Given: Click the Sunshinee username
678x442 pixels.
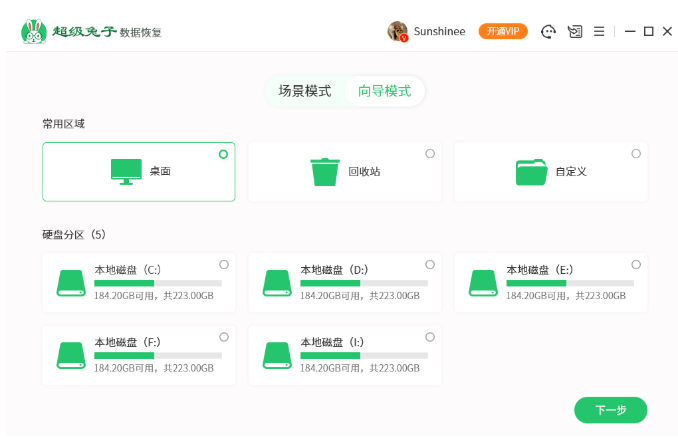Looking at the screenshot, I should pyautogui.click(x=439, y=32).
